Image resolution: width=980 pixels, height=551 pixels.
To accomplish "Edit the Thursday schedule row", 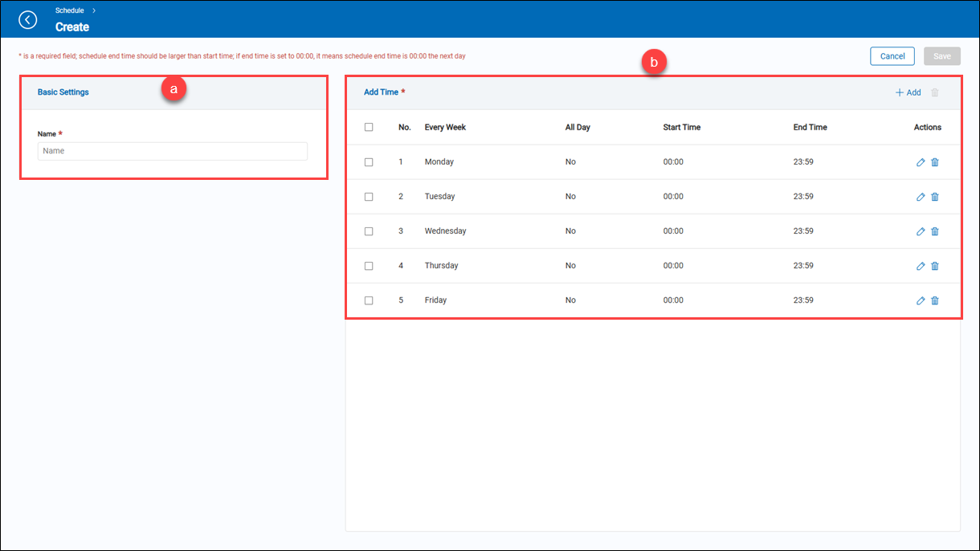I will point(921,266).
